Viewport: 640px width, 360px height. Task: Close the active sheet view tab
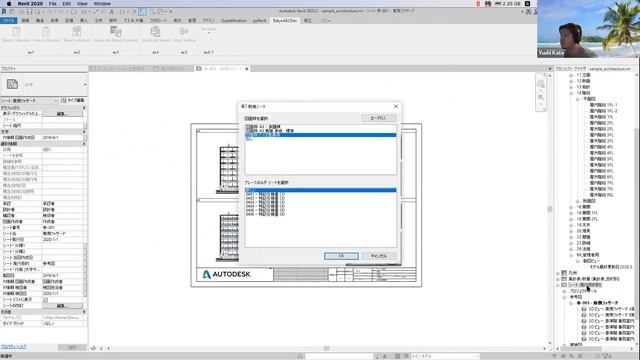pyautogui.click(x=247, y=69)
